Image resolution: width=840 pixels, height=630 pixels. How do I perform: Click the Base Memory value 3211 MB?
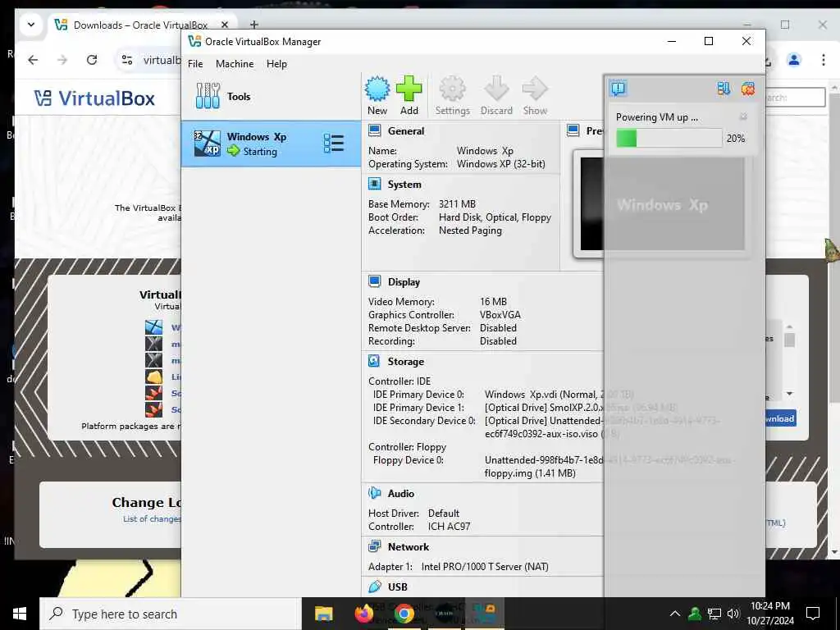click(x=457, y=204)
